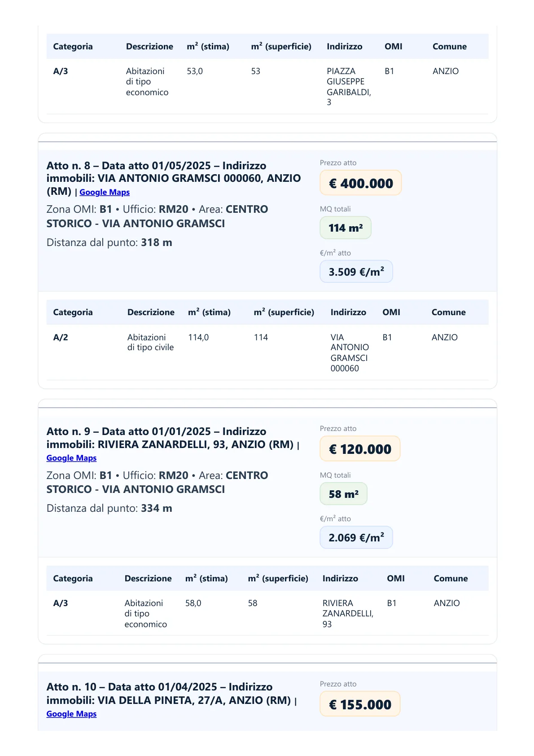The height and width of the screenshot is (756, 534).
Task: Click Categoria header in Atto 8 table
Action: pos(73,312)
